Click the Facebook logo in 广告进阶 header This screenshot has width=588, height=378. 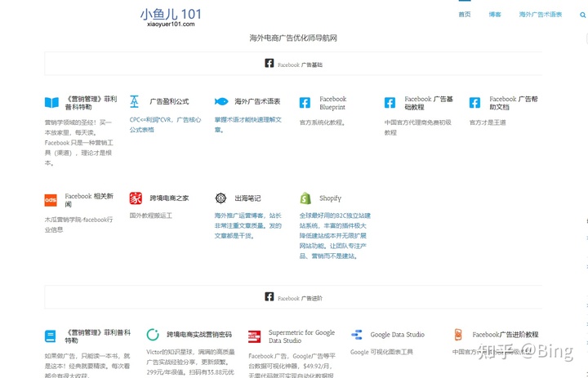(x=269, y=296)
